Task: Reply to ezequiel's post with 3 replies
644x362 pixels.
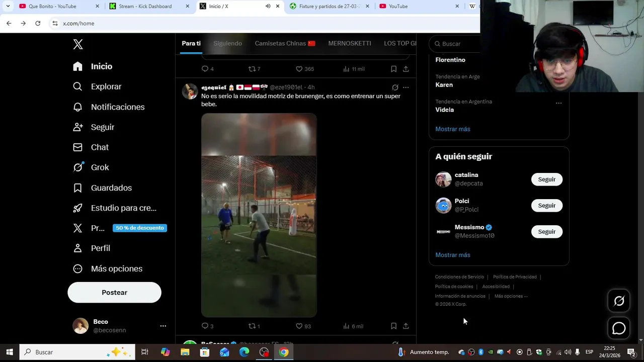Action: (x=207, y=326)
